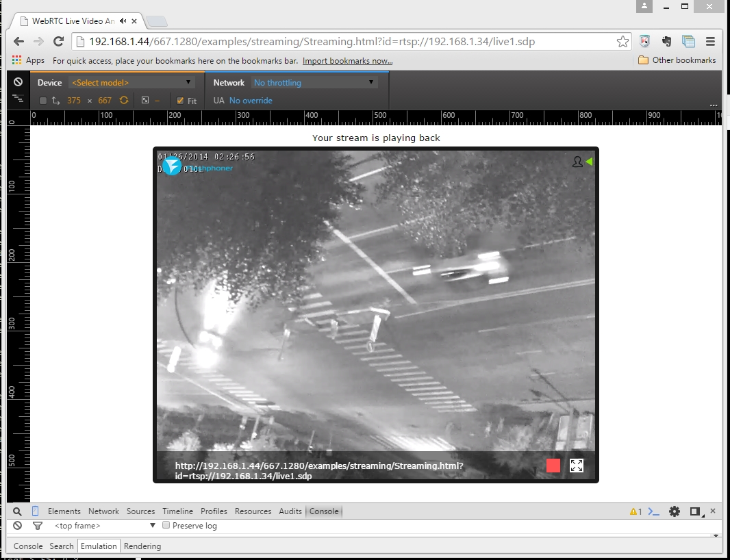Switch to the Profiles panel
This screenshot has width=730, height=560.
[x=214, y=511]
